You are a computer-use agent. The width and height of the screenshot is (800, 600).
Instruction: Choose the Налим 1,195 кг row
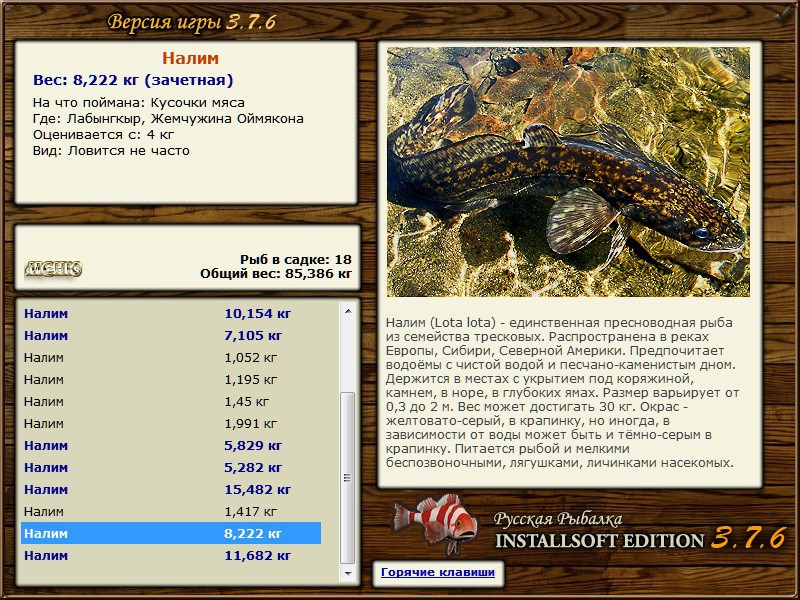tap(170, 380)
